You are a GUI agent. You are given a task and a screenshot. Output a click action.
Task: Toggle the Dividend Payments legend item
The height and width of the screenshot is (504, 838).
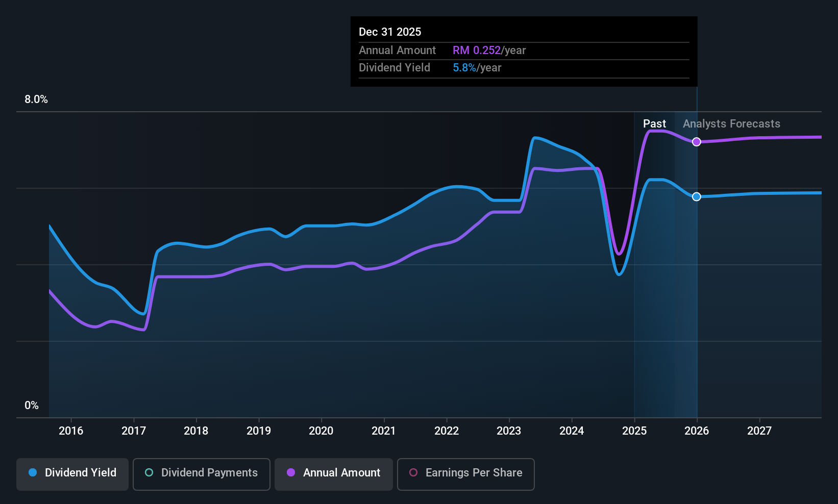coord(201,474)
